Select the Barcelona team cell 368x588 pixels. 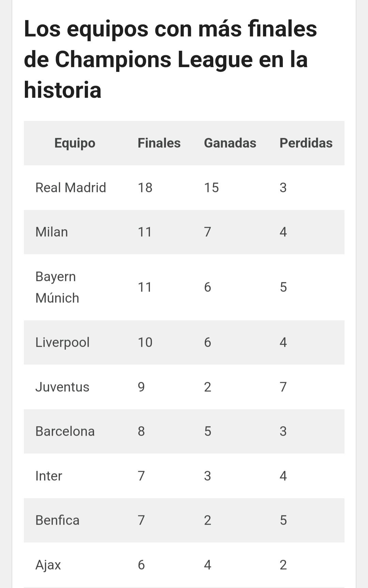click(65, 432)
